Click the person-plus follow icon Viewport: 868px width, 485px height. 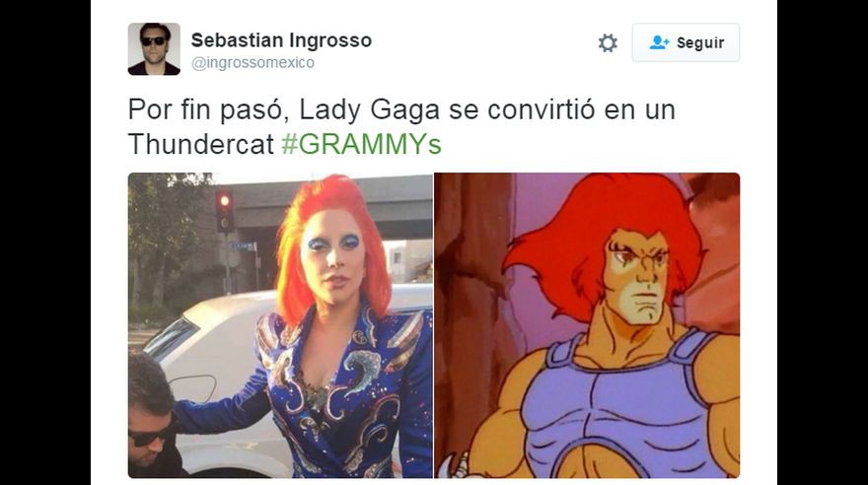click(x=659, y=42)
